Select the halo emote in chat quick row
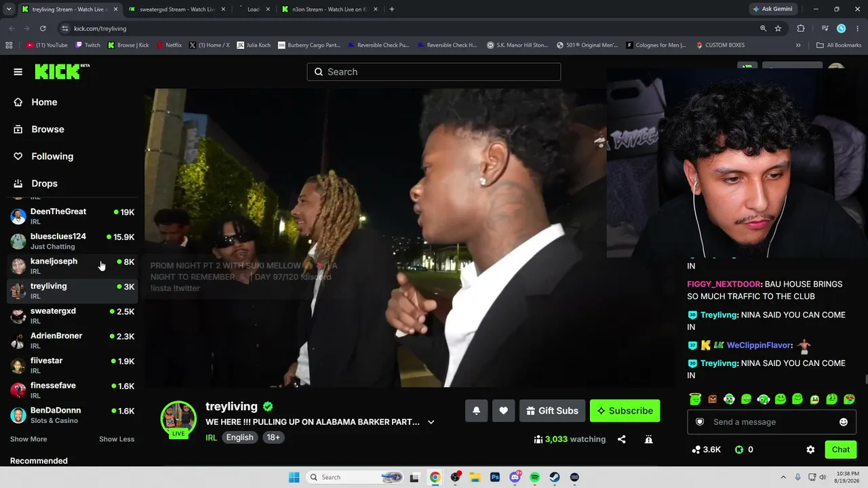This screenshot has height=488, width=868. click(x=695, y=399)
